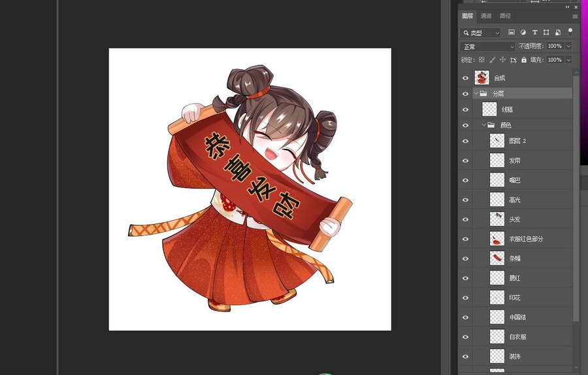Hide the 合成 layer
588x375 pixels.
465,78
